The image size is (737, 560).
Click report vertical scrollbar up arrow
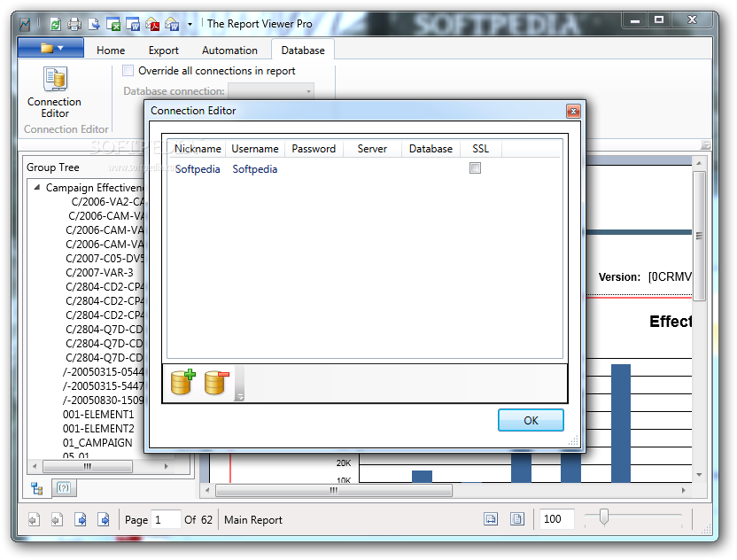tap(699, 163)
